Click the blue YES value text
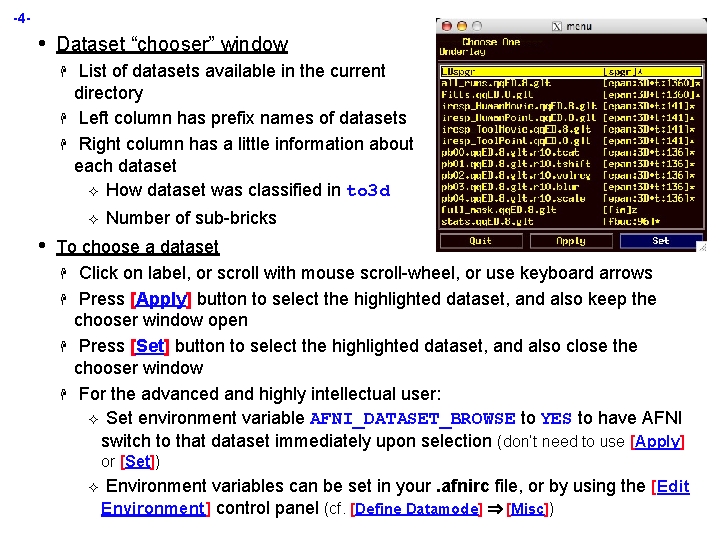 tap(556, 419)
